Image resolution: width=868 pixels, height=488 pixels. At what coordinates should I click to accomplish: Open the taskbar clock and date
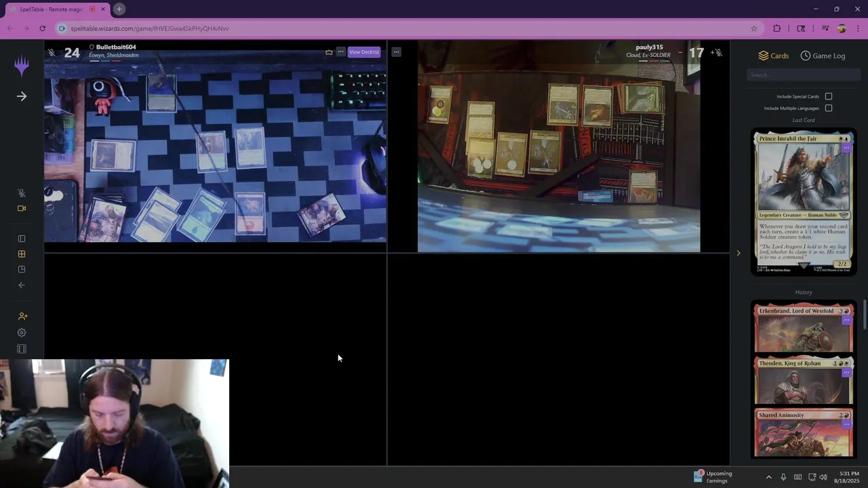click(848, 477)
